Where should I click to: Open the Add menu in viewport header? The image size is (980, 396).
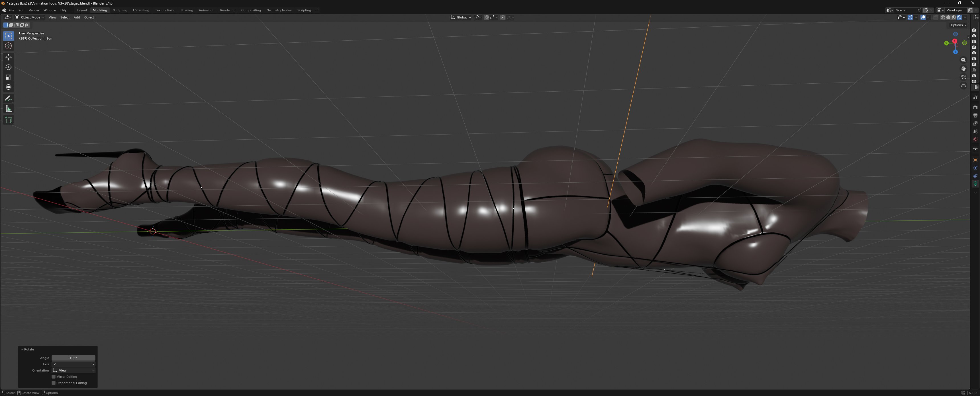[x=77, y=17]
